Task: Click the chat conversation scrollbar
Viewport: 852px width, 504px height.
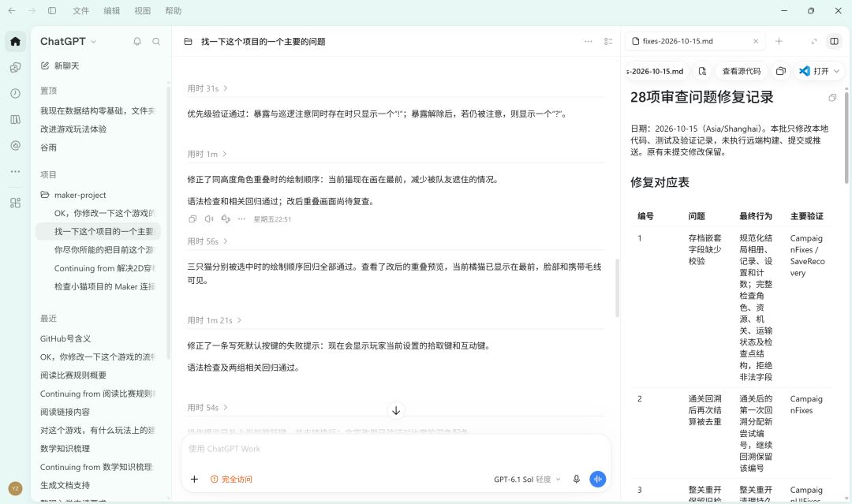Action: (617, 288)
